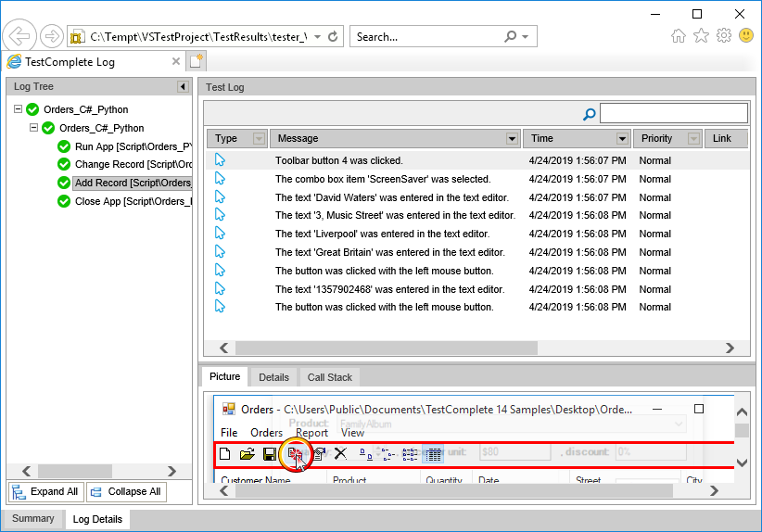
Task: Select row with combo box item 'ScreenSaver'
Action: pos(477,179)
